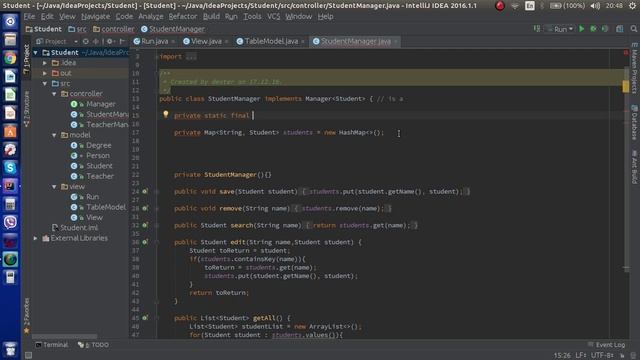Open Skype from the Ubuntu launcher

[x=10, y=167]
